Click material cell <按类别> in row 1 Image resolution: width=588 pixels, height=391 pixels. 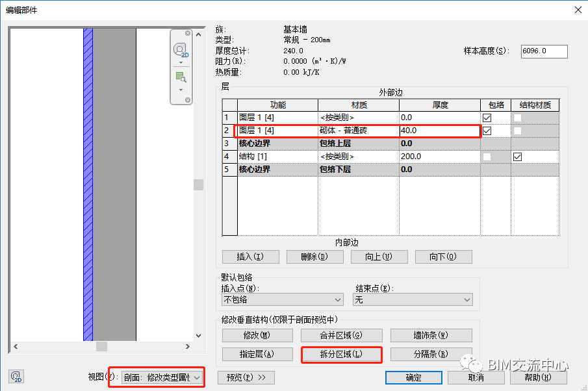(359, 118)
